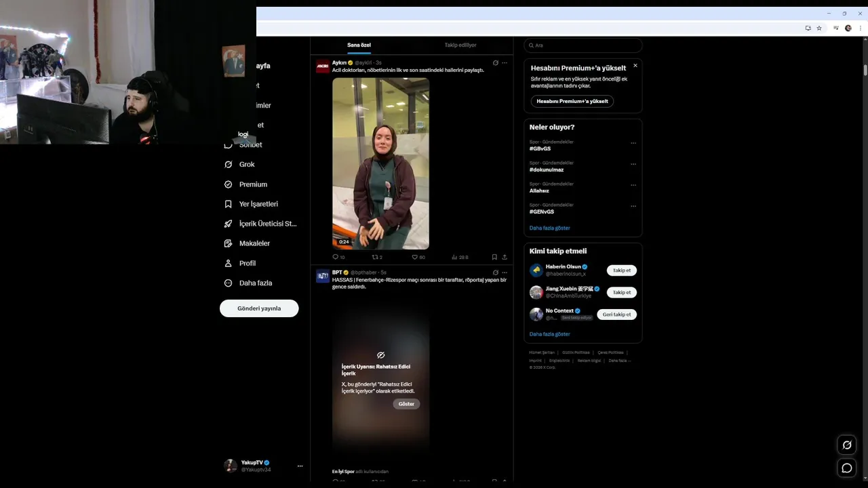
Task: Bookmark this page with star icon
Action: (819, 28)
